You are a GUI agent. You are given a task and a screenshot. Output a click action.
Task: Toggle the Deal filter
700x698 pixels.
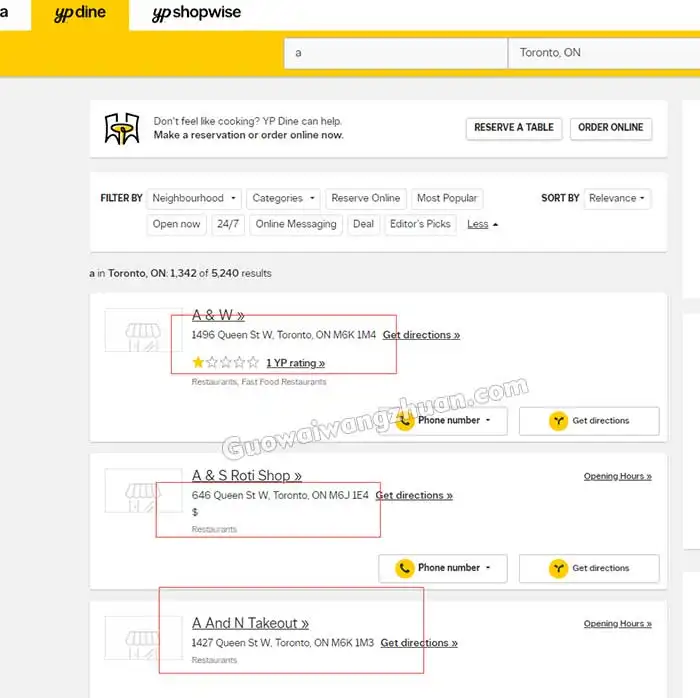[363, 224]
